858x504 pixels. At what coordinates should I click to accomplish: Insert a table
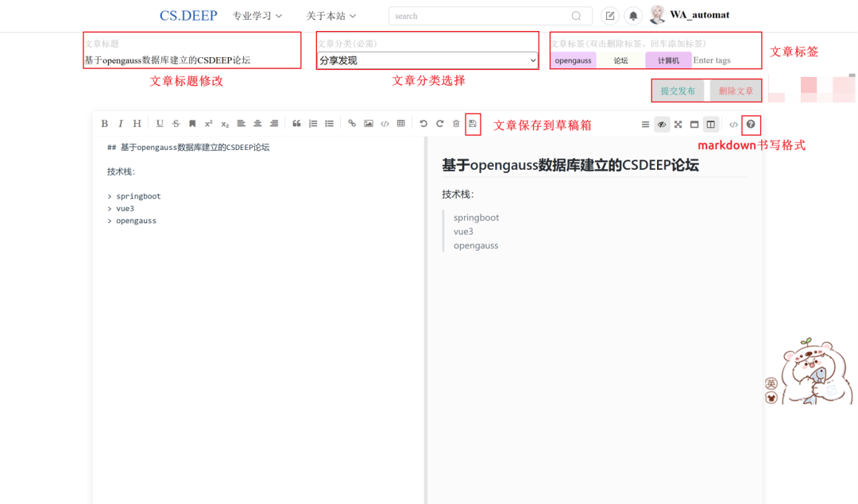click(401, 124)
